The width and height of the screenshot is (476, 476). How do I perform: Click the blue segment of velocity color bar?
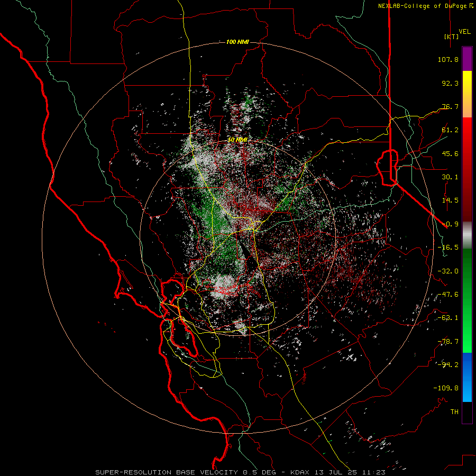[x=467, y=377]
